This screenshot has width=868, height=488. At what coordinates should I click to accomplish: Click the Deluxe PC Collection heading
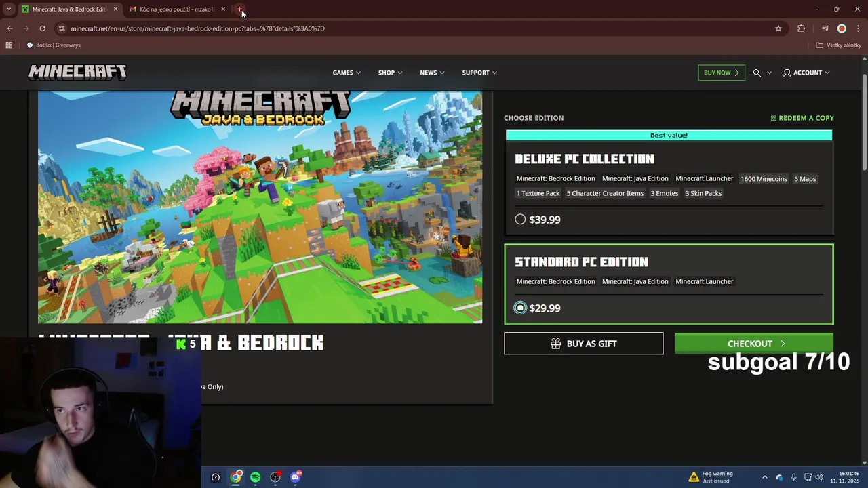[585, 159]
